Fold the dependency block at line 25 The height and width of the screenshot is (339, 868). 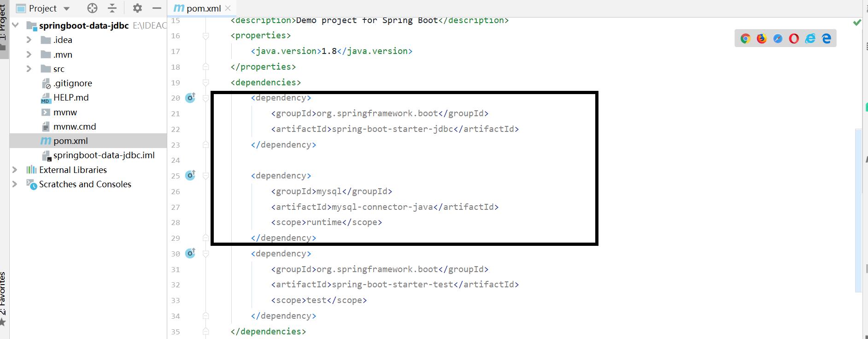[206, 176]
